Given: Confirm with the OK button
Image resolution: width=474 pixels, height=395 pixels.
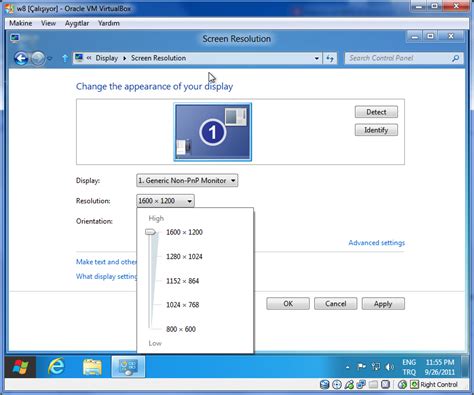Looking at the screenshot, I should (x=288, y=304).
